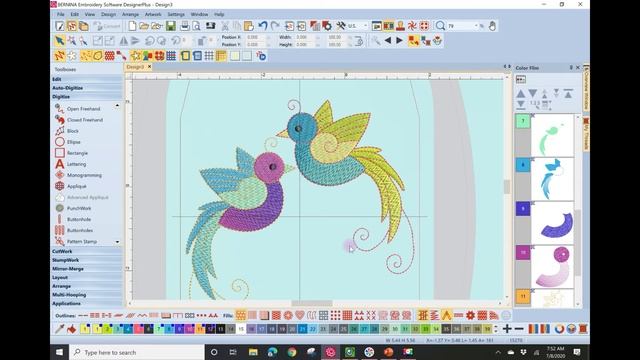Click the green Save design icon
The image size is (640, 360).
click(171, 26)
